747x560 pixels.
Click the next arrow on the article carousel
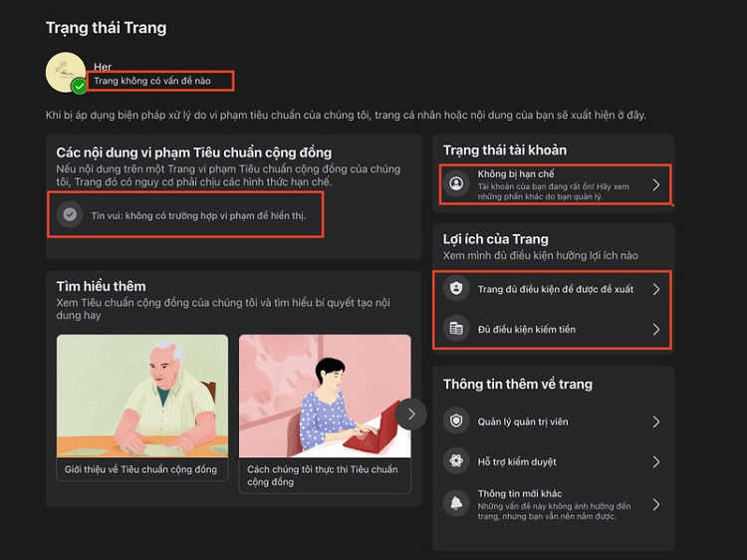pyautogui.click(x=410, y=414)
